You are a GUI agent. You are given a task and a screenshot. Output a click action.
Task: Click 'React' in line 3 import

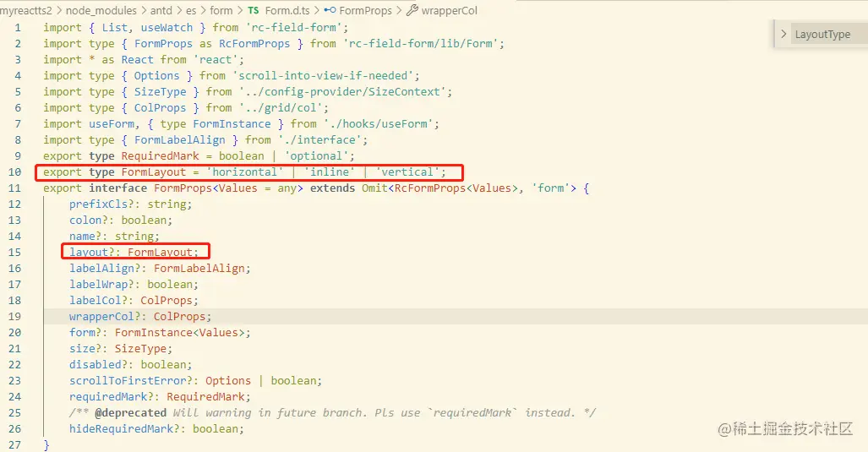tap(137, 60)
